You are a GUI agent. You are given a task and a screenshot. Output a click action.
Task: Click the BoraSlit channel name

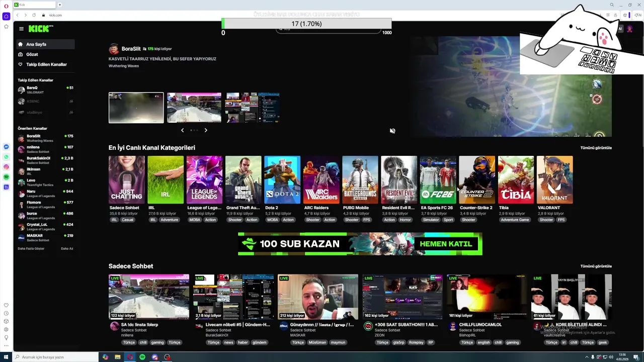[x=131, y=49]
